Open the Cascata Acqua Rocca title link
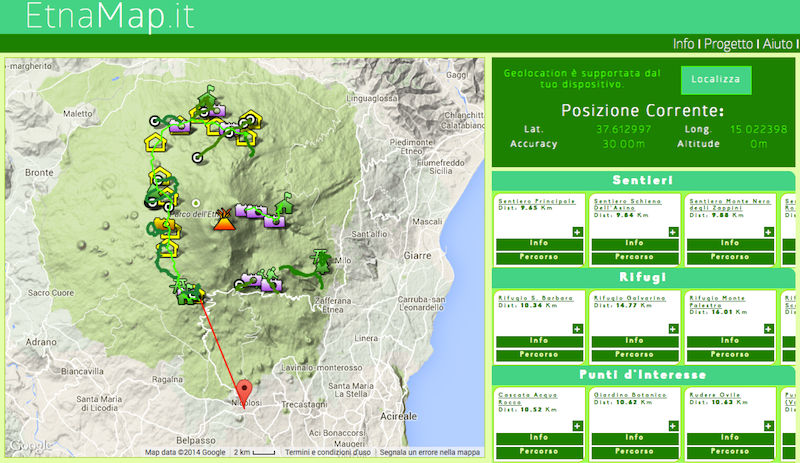Image resolution: width=800 pixels, height=463 pixels. (528, 398)
